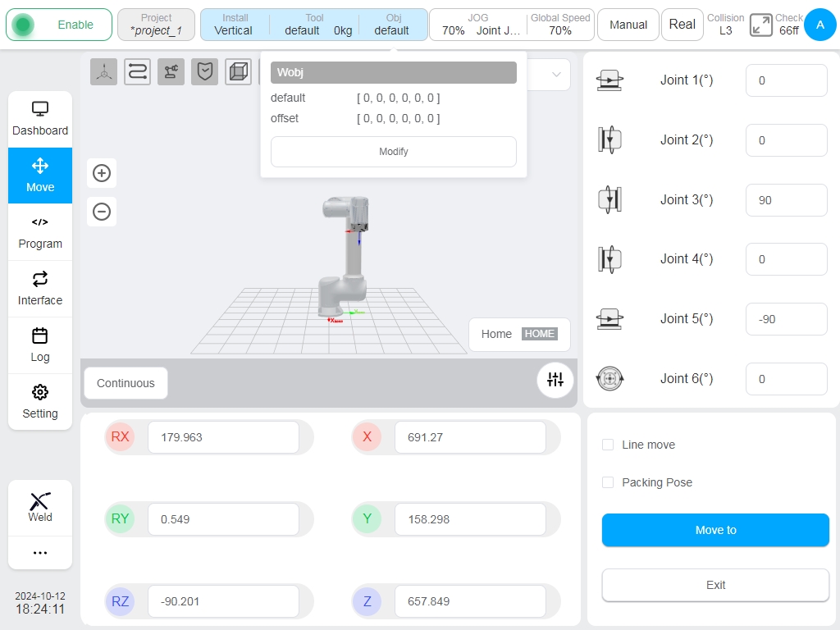Image resolution: width=840 pixels, height=630 pixels.
Task: Open the jog sliders settings icon
Action: 555,380
